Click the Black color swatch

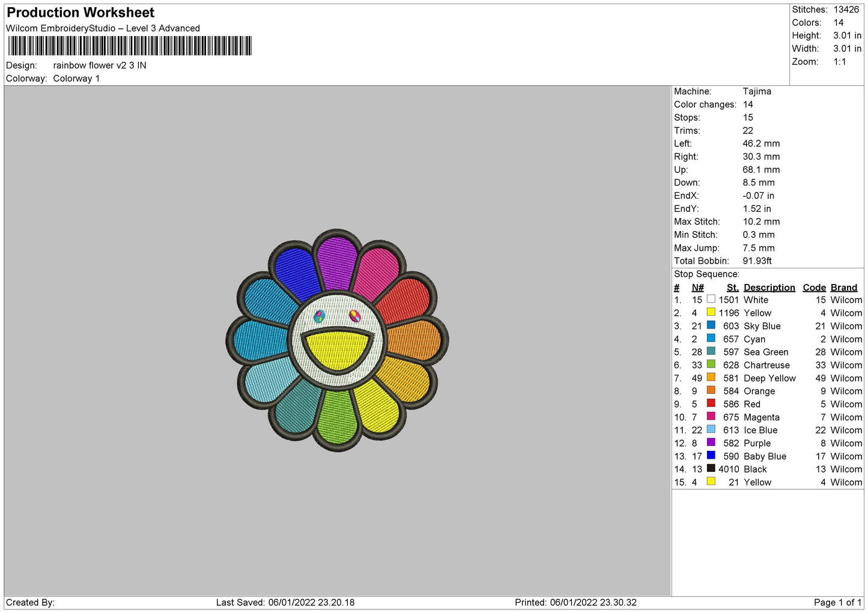coord(711,468)
